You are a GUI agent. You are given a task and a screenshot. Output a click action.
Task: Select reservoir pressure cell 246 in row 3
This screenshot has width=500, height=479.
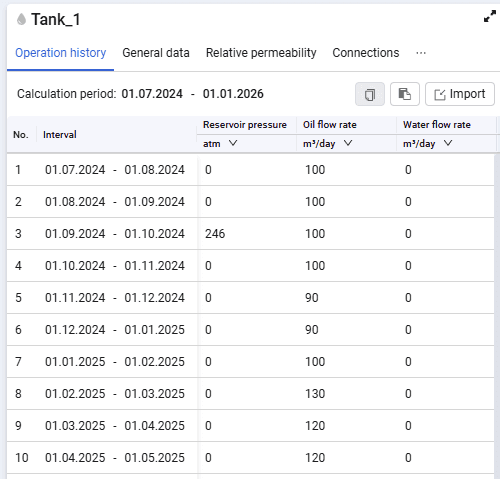click(x=247, y=234)
